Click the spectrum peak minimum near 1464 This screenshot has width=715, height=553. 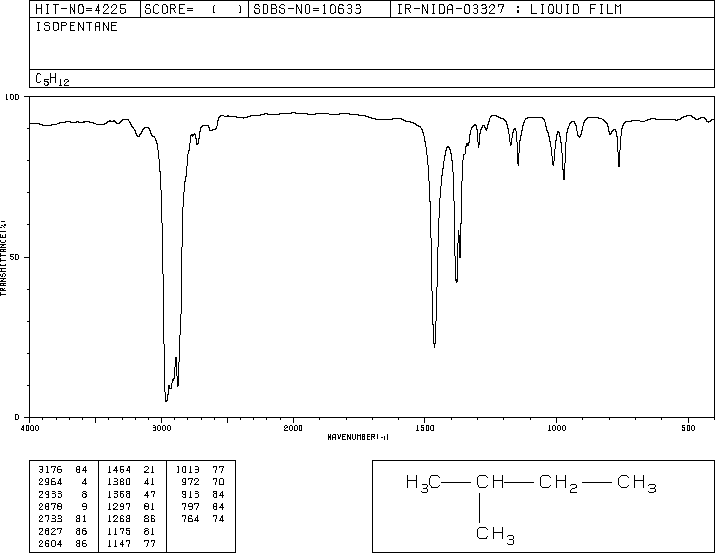tap(435, 346)
